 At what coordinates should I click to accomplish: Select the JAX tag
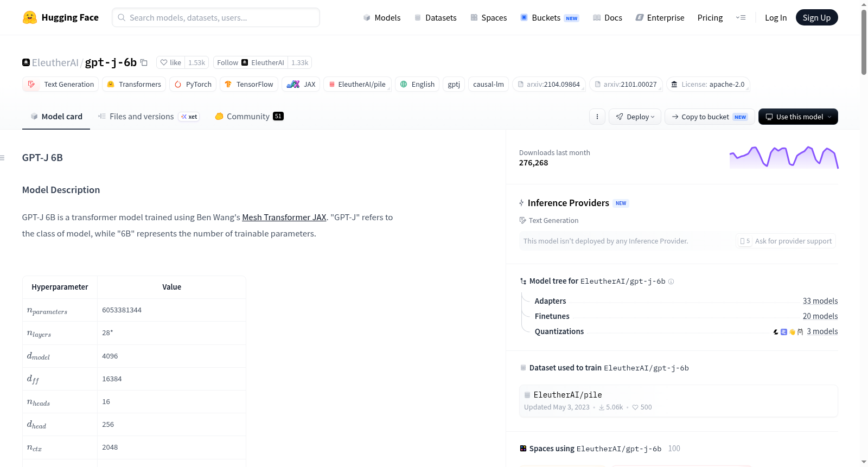(x=301, y=84)
